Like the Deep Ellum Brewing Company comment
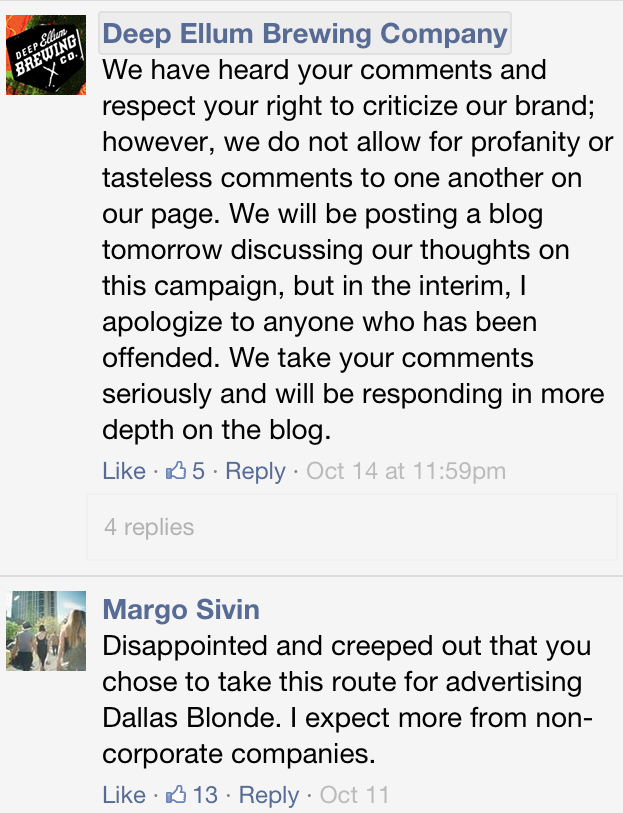 124,471
